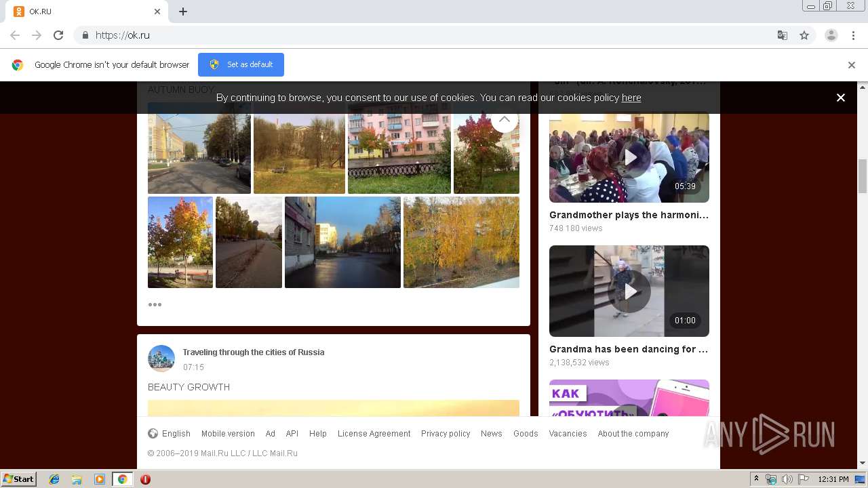Open the cookies policy 'here' link
The width and height of the screenshot is (868, 488).
[631, 98]
